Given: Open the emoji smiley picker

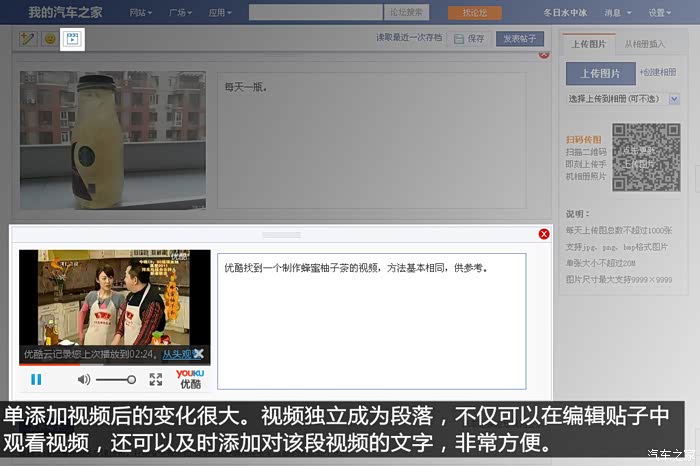Looking at the screenshot, I should (x=50, y=39).
